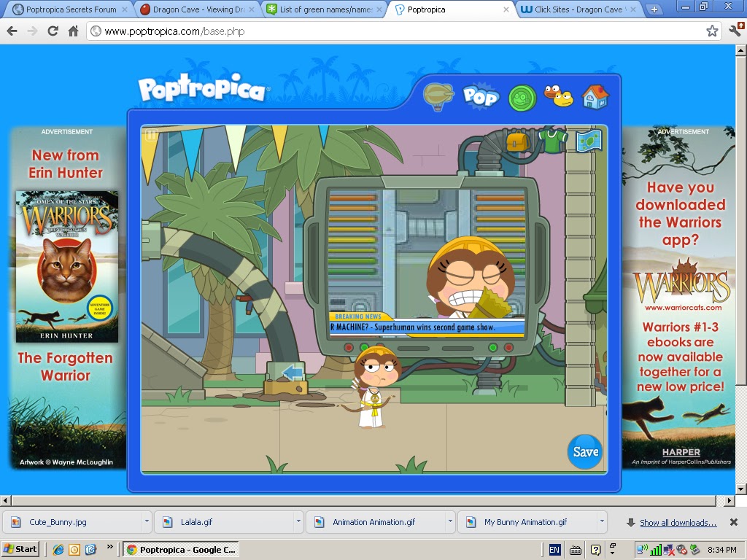This screenshot has height=560, width=747.
Task: Click the Pop store icon
Action: [x=481, y=96]
